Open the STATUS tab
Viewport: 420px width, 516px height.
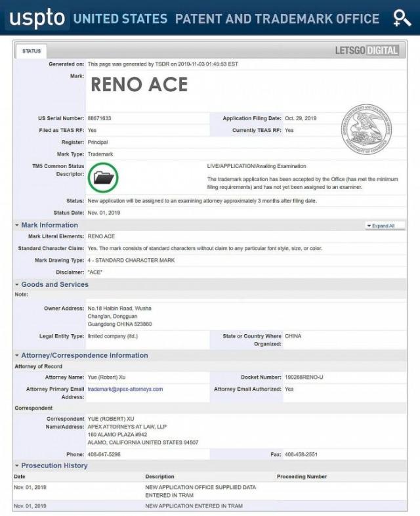[x=31, y=51]
